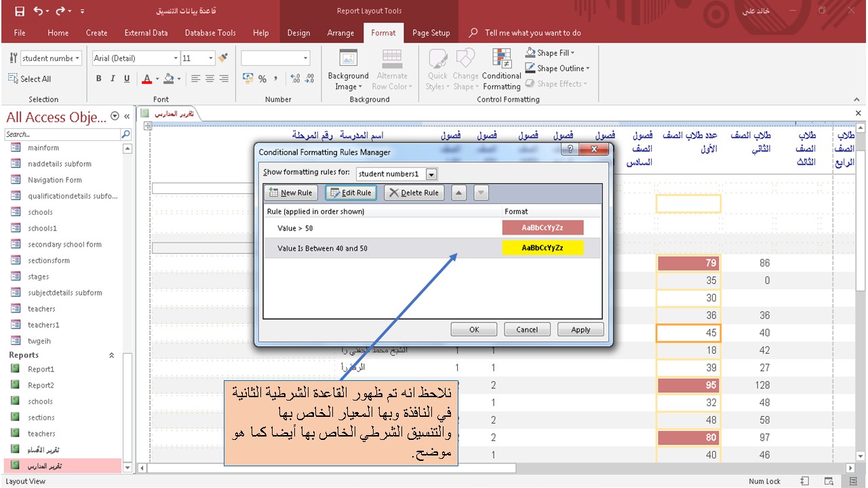Select the Quick Styles gallery
Image resolution: width=868 pixels, height=488 pixels.
437,68
